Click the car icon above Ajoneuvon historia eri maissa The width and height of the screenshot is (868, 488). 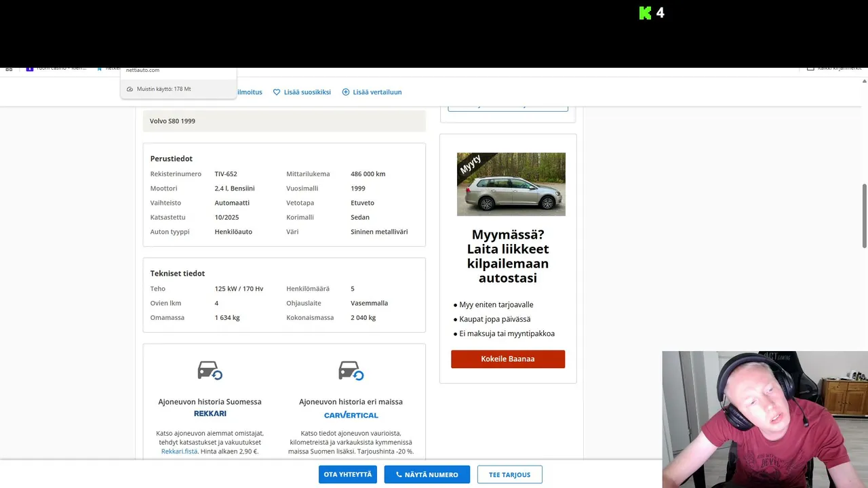[x=351, y=371]
